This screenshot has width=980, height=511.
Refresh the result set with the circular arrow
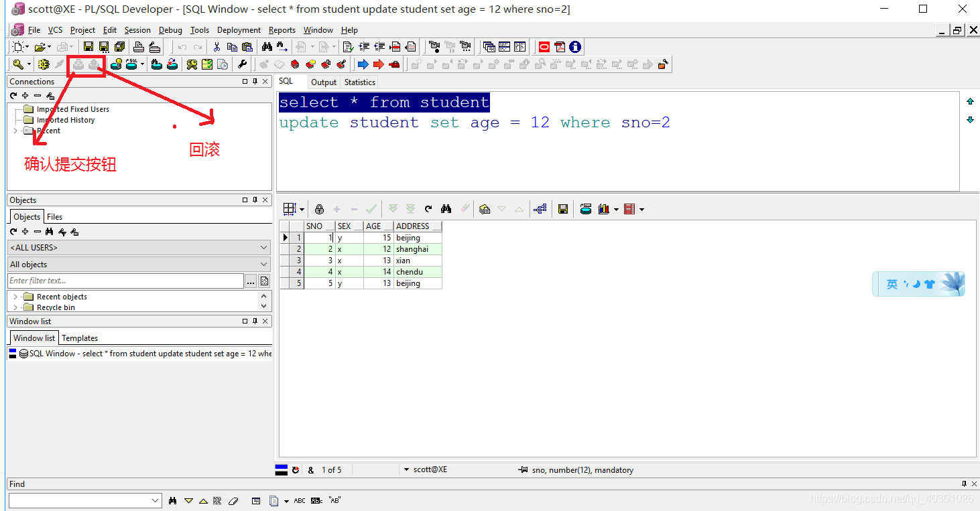428,208
